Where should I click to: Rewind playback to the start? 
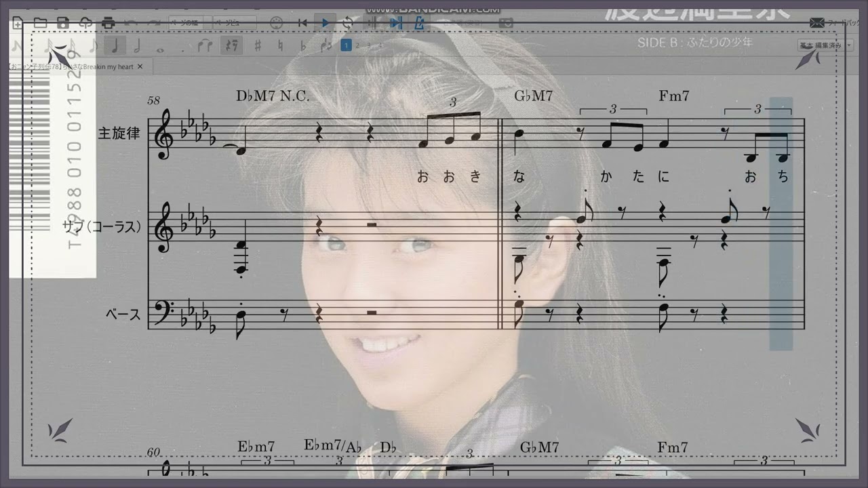pos(302,23)
